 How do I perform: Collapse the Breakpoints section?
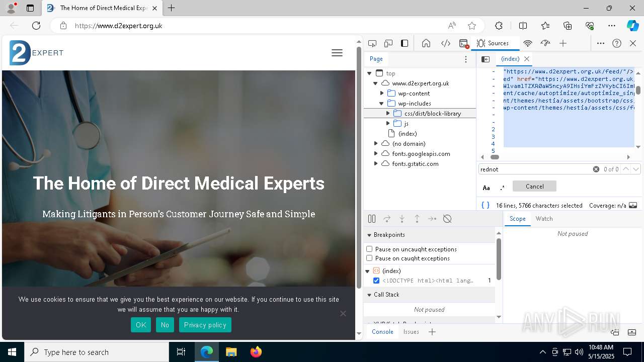click(x=369, y=235)
